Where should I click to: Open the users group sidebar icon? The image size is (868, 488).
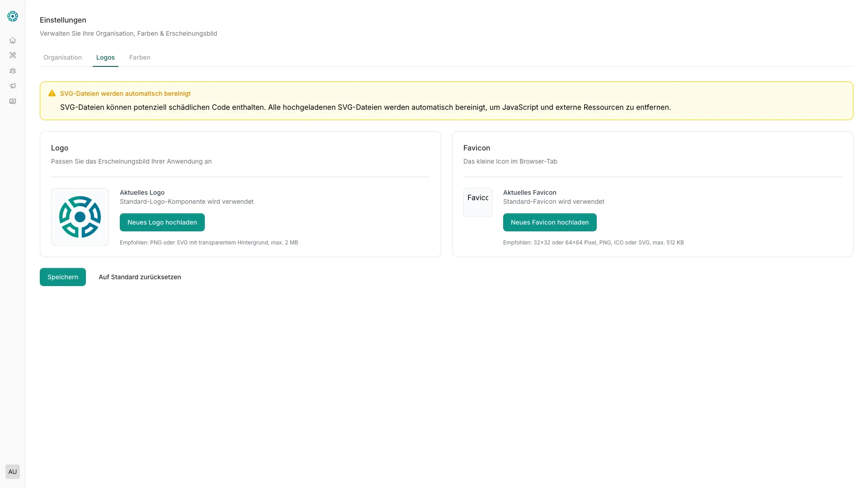pyautogui.click(x=13, y=70)
